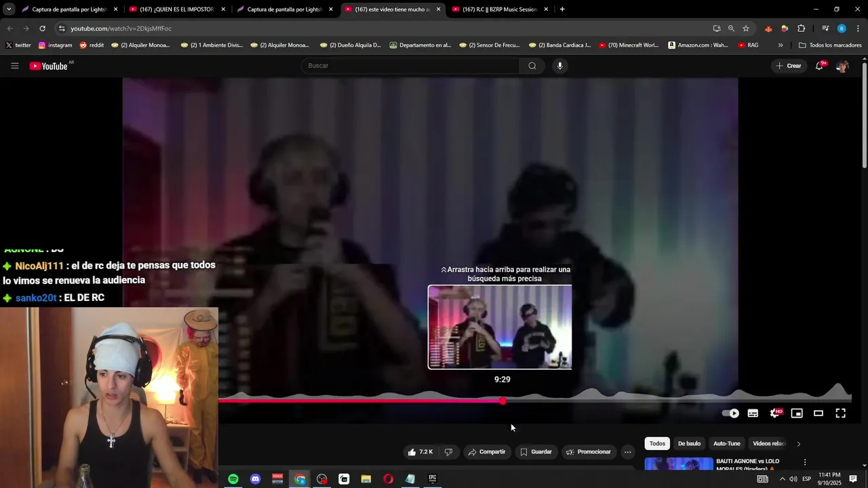The height and width of the screenshot is (488, 868).
Task: Open BAUTI AGNONE vs LOLO MORALES thumbnail
Action: pos(679,464)
